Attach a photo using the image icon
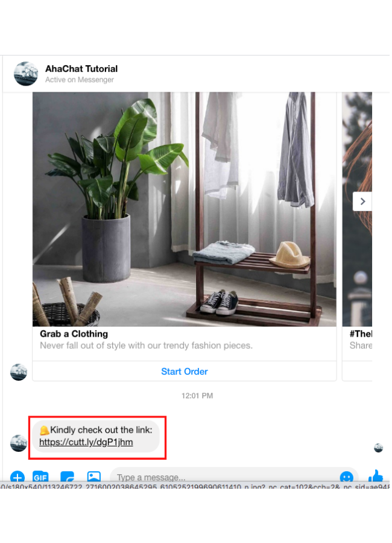Image resolution: width=392 pixels, height=543 pixels. pyautogui.click(x=93, y=477)
